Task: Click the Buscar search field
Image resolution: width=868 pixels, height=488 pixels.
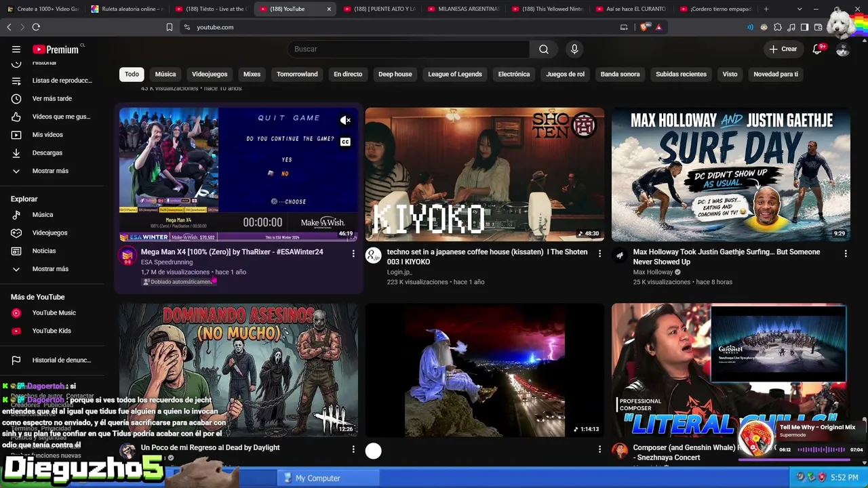Action: (x=409, y=49)
